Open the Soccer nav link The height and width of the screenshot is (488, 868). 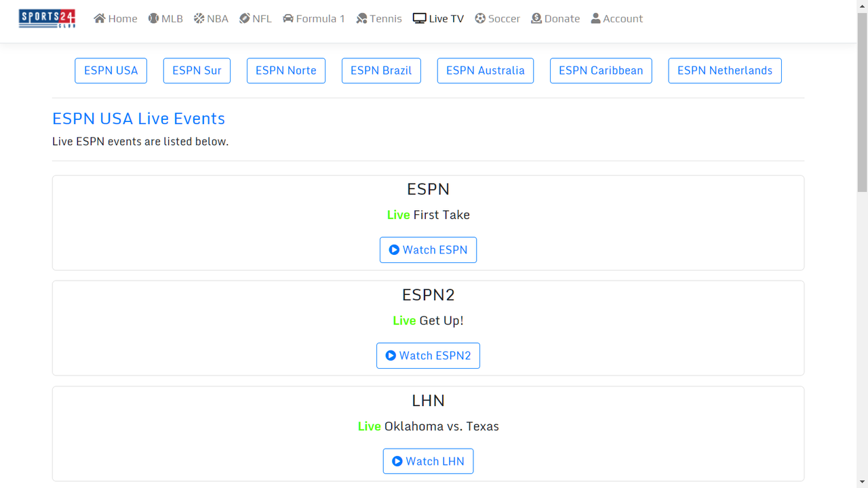498,18
